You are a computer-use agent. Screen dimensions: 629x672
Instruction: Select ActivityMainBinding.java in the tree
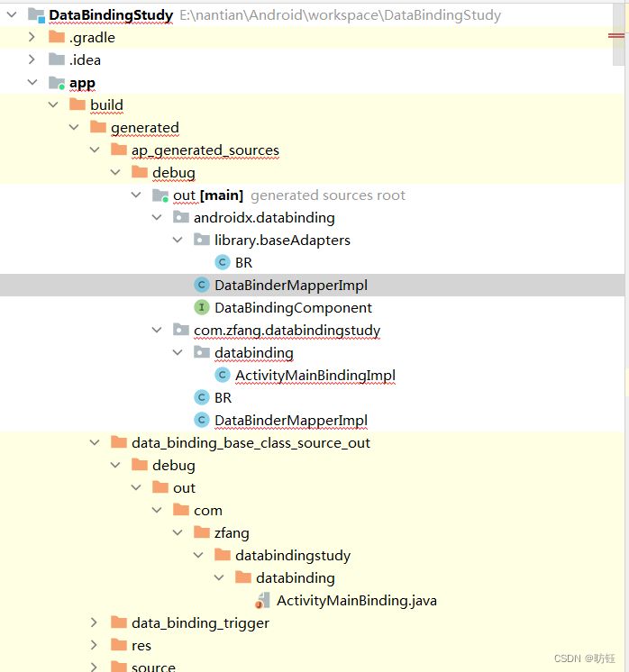[356, 601]
